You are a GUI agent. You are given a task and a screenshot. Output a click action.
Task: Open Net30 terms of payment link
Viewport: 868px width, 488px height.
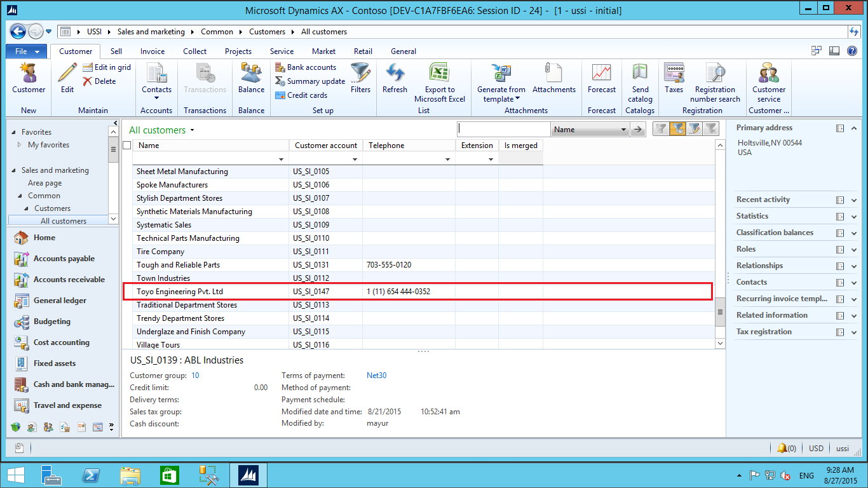[376, 376]
